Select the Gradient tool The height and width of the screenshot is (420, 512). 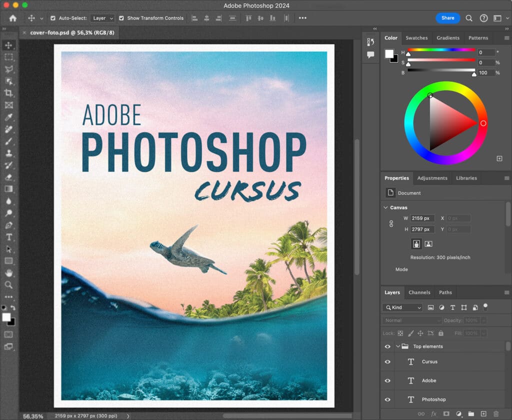pos(9,189)
